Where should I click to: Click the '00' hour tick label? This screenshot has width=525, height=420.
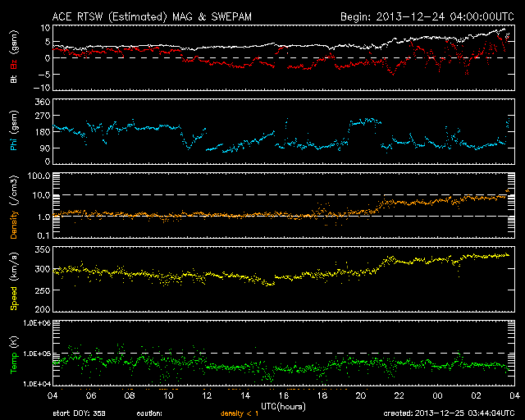(437, 396)
